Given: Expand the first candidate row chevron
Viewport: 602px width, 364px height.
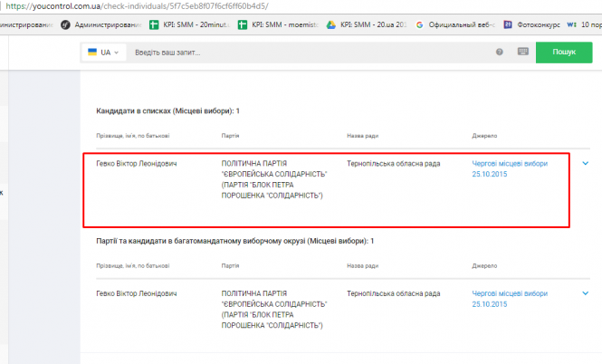Looking at the screenshot, I should tap(585, 164).
